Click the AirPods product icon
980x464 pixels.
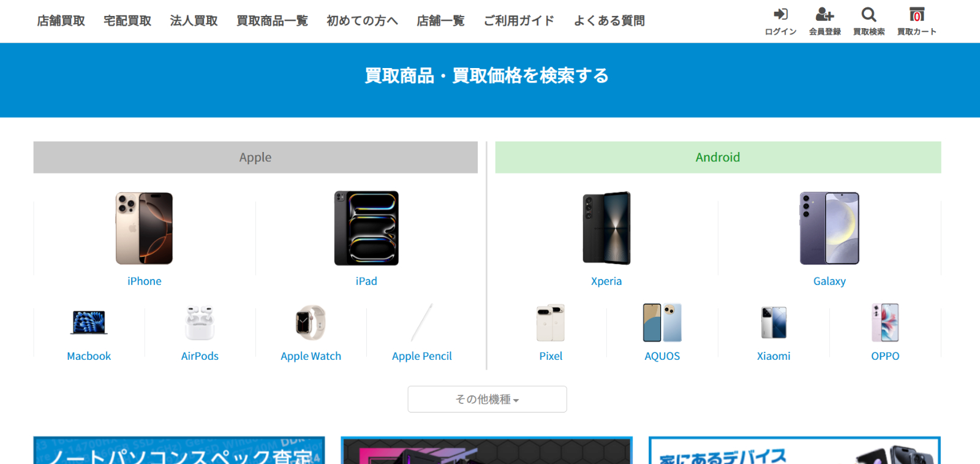(200, 322)
